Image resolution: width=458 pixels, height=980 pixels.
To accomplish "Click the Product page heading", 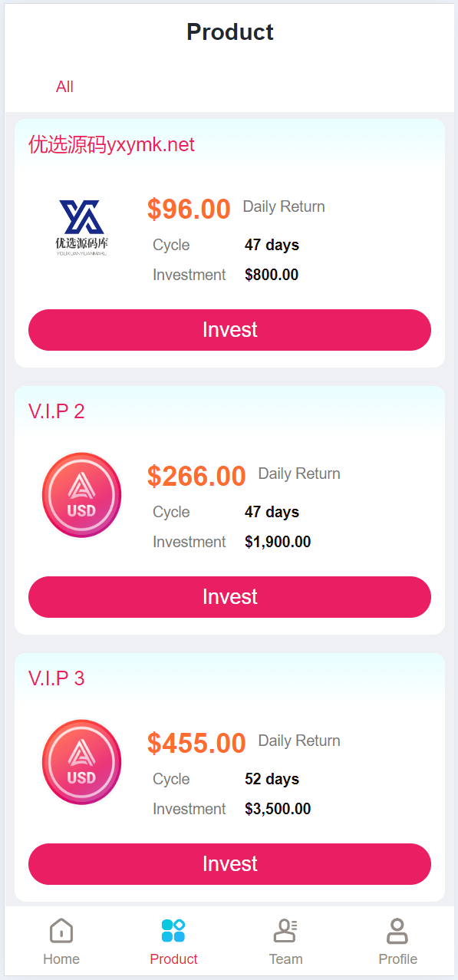I will pos(230,32).
